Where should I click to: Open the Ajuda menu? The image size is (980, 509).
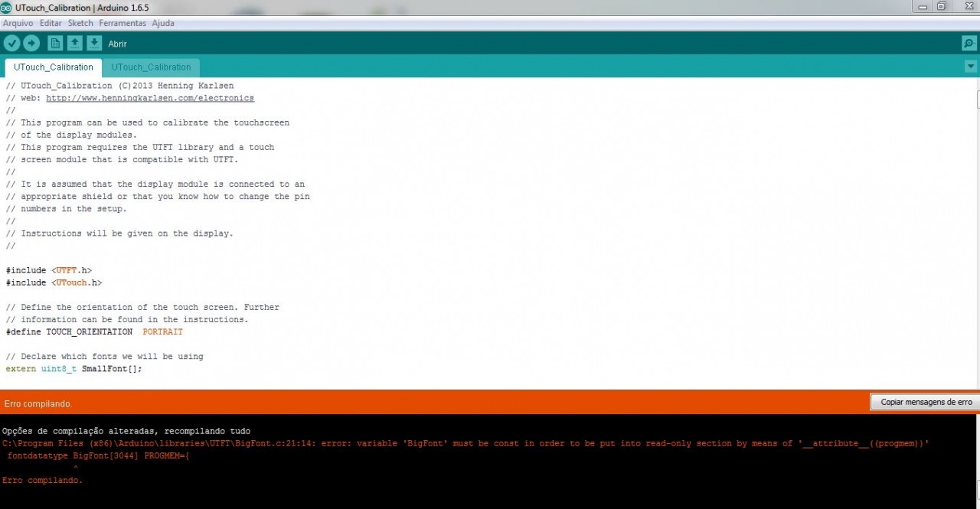click(163, 23)
